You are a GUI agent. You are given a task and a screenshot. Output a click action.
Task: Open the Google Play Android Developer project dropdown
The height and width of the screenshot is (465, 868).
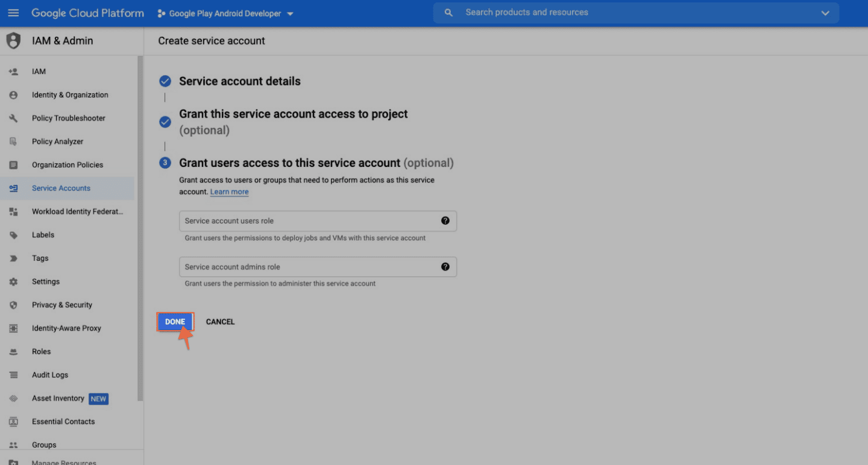click(225, 13)
